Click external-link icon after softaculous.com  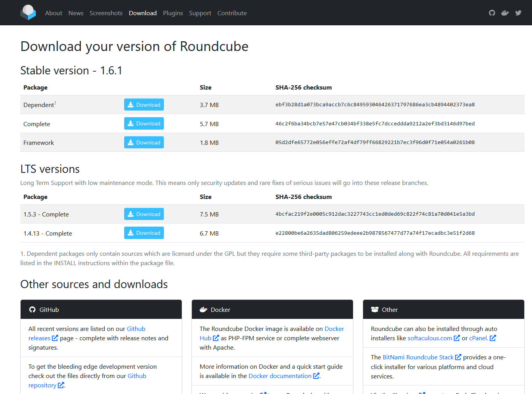tap(457, 338)
